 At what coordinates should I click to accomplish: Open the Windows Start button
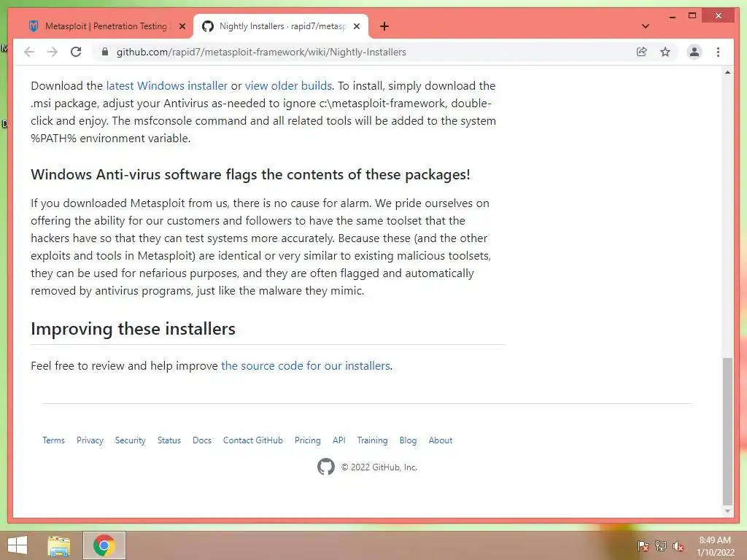[x=18, y=545]
